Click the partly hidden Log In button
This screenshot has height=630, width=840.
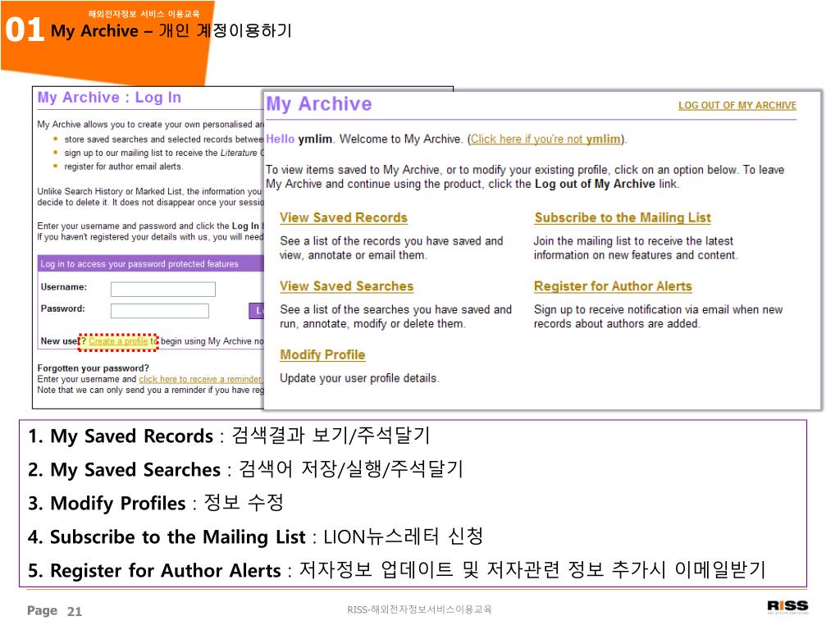pyautogui.click(x=257, y=311)
